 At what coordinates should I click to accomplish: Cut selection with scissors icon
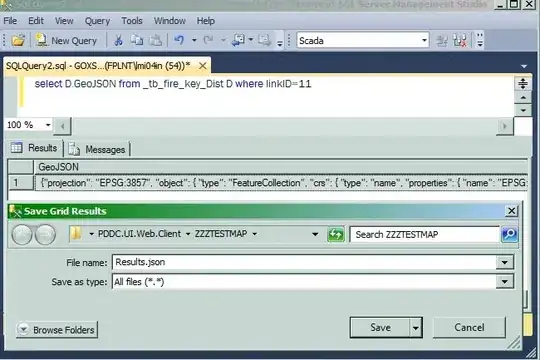point(118,40)
